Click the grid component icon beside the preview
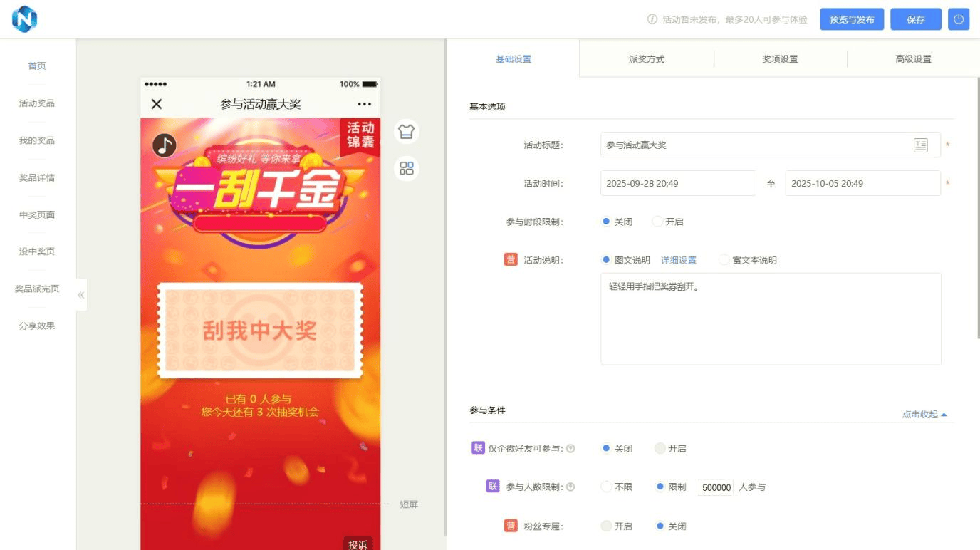Image resolution: width=980 pixels, height=550 pixels. (406, 169)
